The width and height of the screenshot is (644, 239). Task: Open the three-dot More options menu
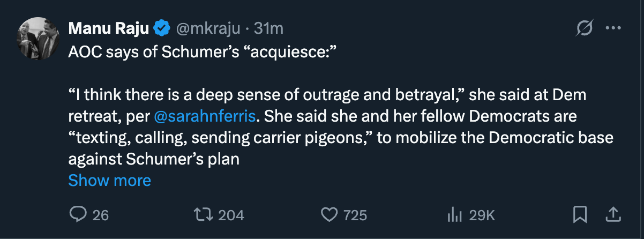tap(612, 28)
